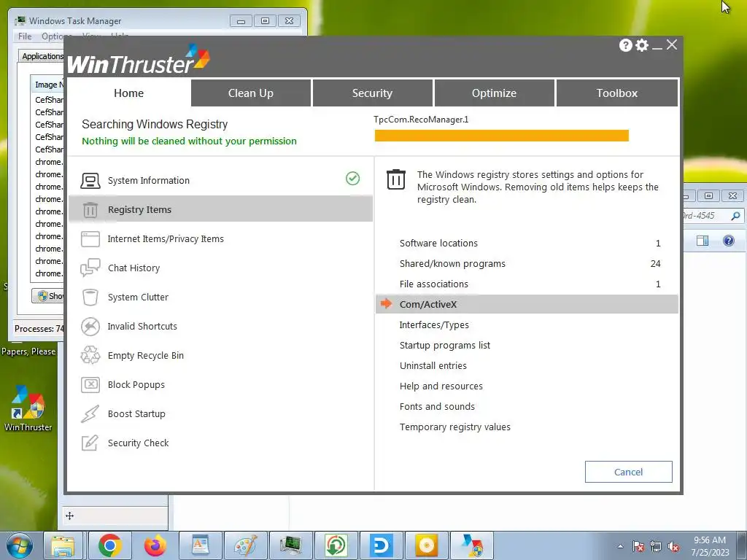Screen dimensions: 747x560
Task: Open the Paint palette taskbar icon
Action: (246, 545)
